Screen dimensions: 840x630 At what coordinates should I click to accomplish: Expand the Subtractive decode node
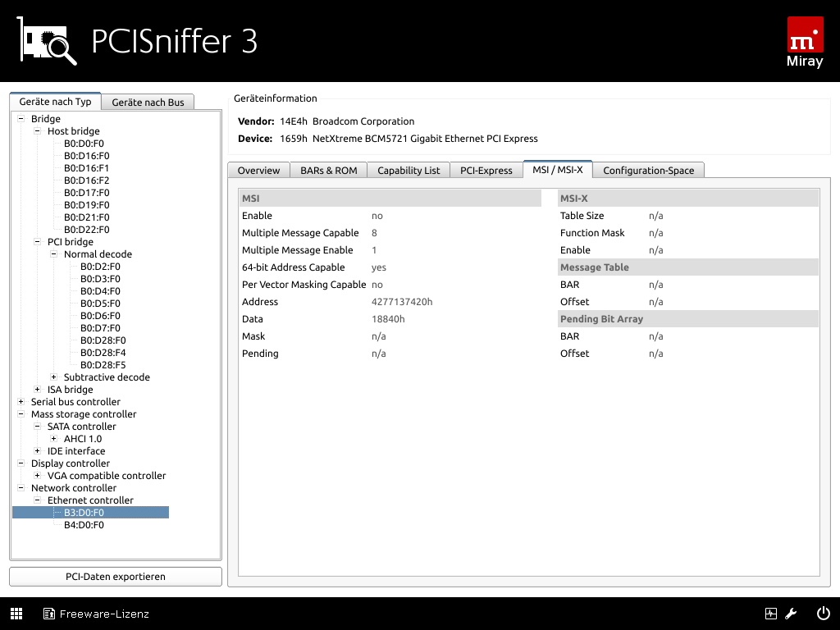(x=53, y=377)
